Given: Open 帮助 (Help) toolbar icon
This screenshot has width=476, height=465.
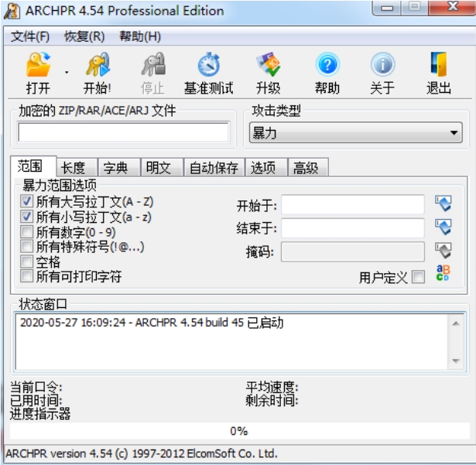Looking at the screenshot, I should coord(327,64).
